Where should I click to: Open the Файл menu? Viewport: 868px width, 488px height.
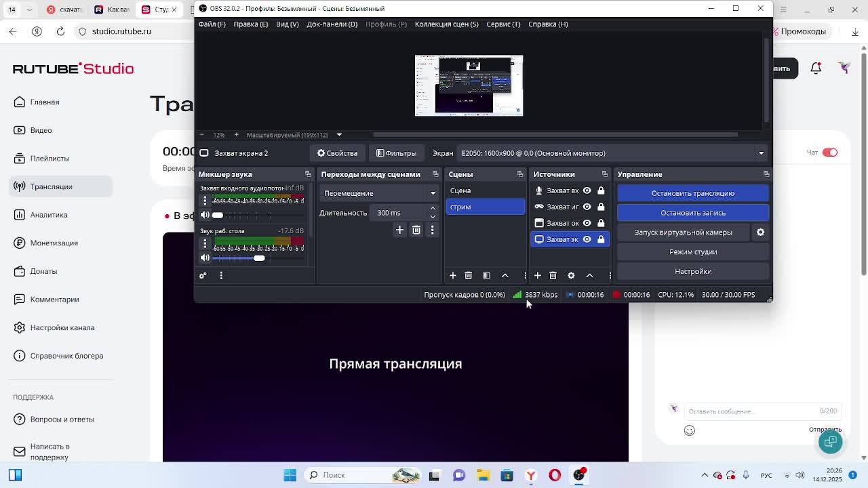[x=212, y=24]
